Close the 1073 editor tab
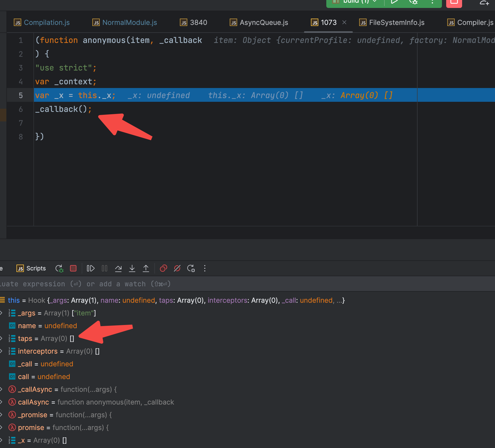The width and height of the screenshot is (495, 448). 344,23
